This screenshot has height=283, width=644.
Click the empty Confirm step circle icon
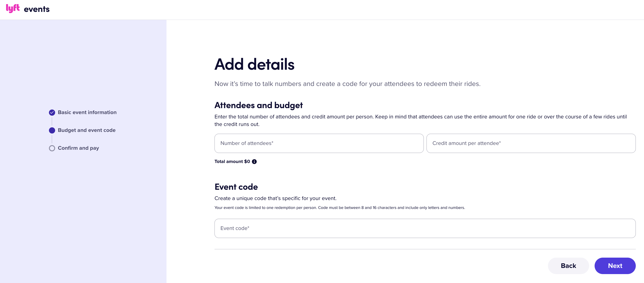[52, 148]
